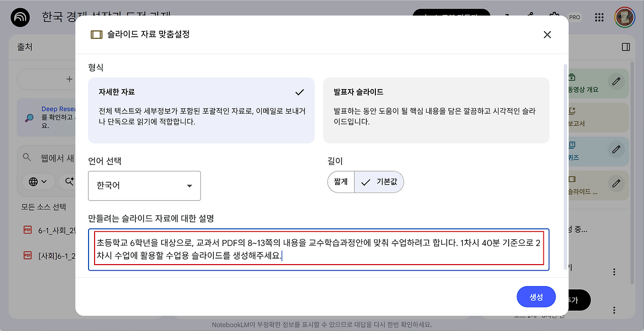This screenshot has height=331, width=644.
Task: Edit the 동영상 개요 card with pencil
Action: click(x=616, y=81)
